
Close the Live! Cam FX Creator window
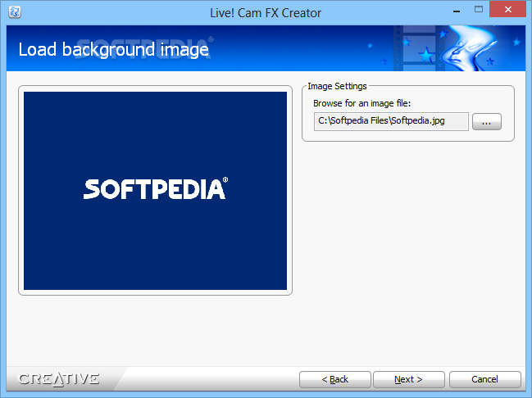(x=507, y=9)
